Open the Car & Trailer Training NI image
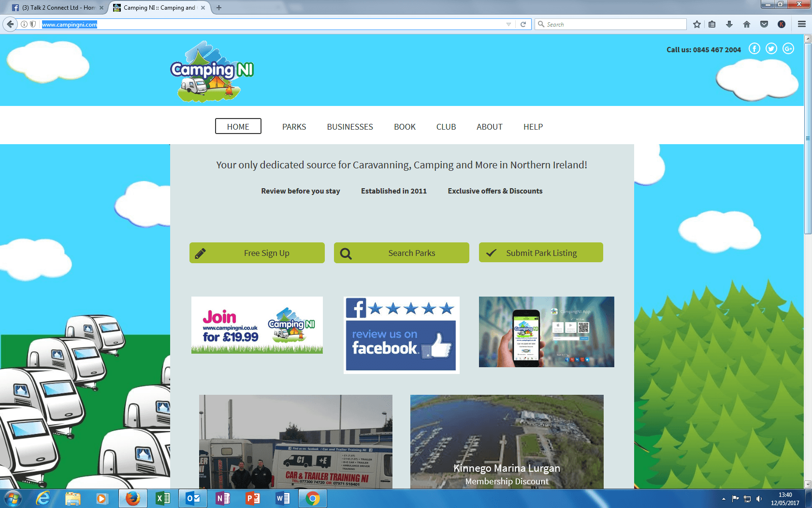Viewport: 812px width, 508px height. [x=296, y=442]
